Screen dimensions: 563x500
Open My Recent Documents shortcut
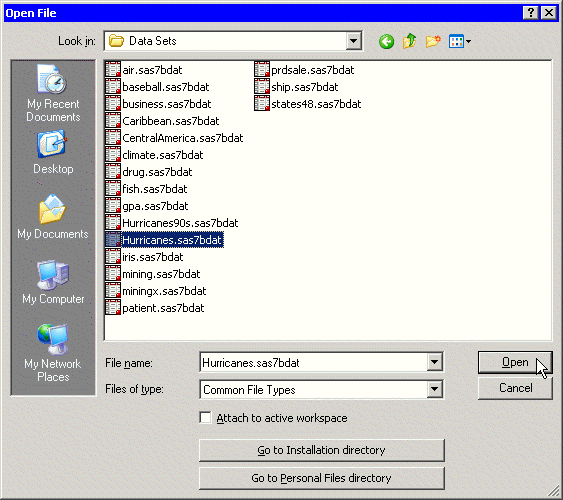(x=53, y=93)
